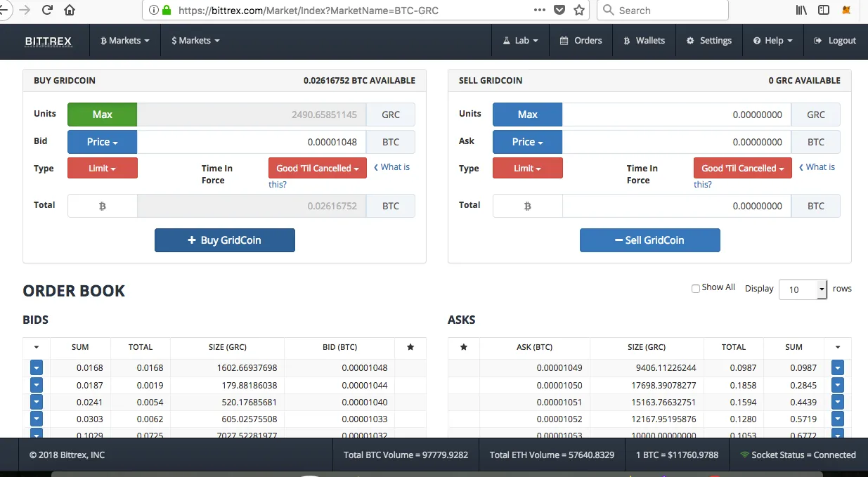This screenshot has height=477, width=868.
Task: Open dropdown for ask row 0.00001049
Action: pyautogui.click(x=837, y=367)
